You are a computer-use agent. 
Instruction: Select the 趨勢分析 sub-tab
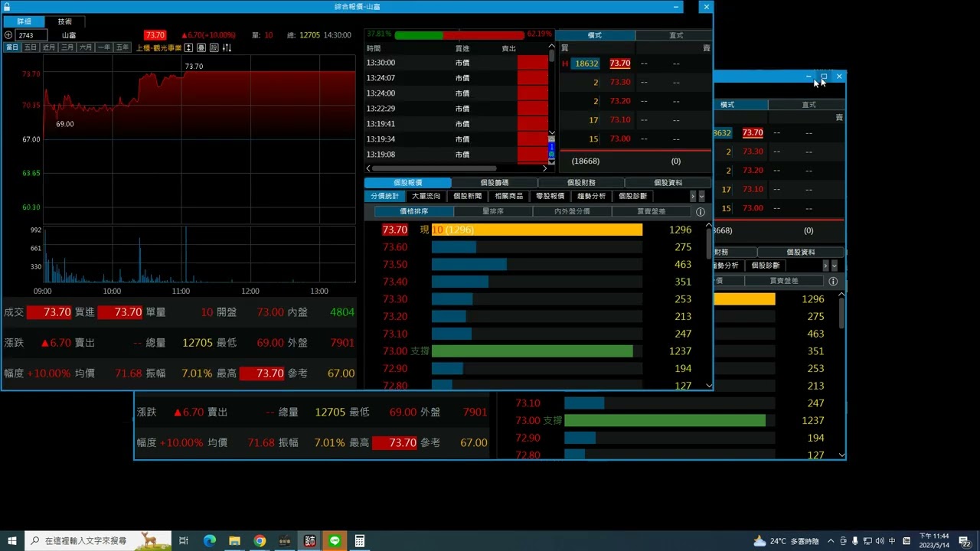coord(591,197)
